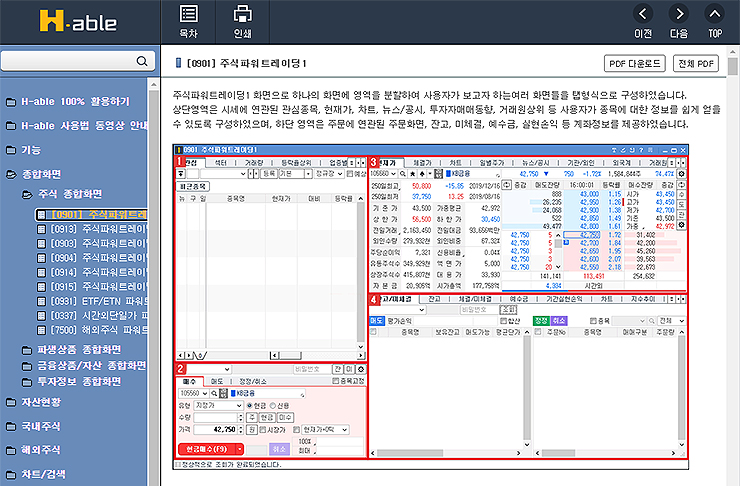Collapse the 주식 종합화면 subfolder
This screenshot has width=740, height=486.
tap(27, 194)
